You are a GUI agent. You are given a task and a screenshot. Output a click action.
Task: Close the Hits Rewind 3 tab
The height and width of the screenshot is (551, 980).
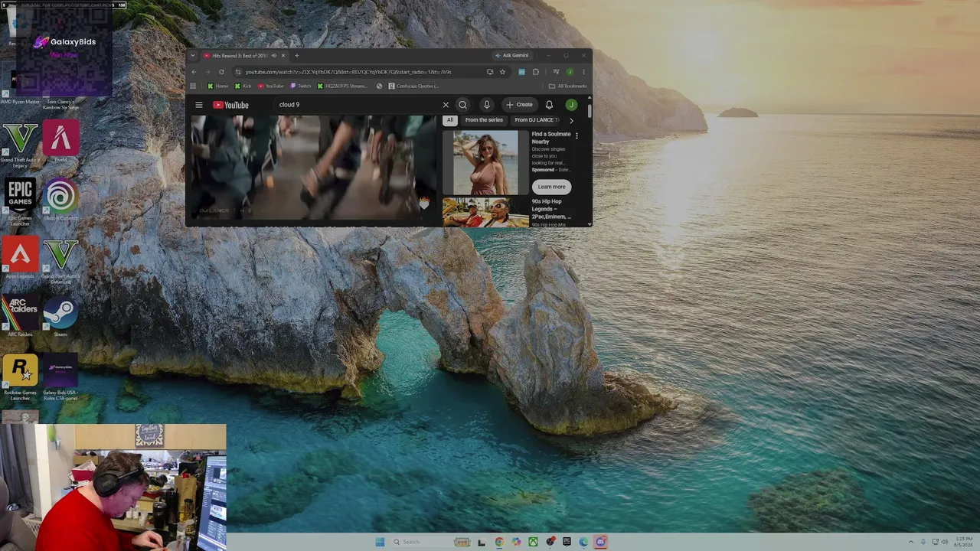tap(283, 55)
